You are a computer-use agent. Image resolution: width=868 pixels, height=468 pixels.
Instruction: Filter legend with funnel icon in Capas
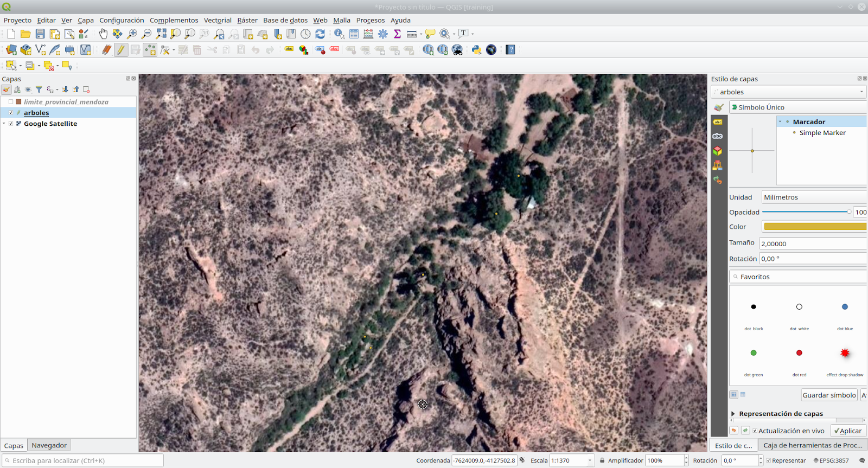pyautogui.click(x=39, y=89)
